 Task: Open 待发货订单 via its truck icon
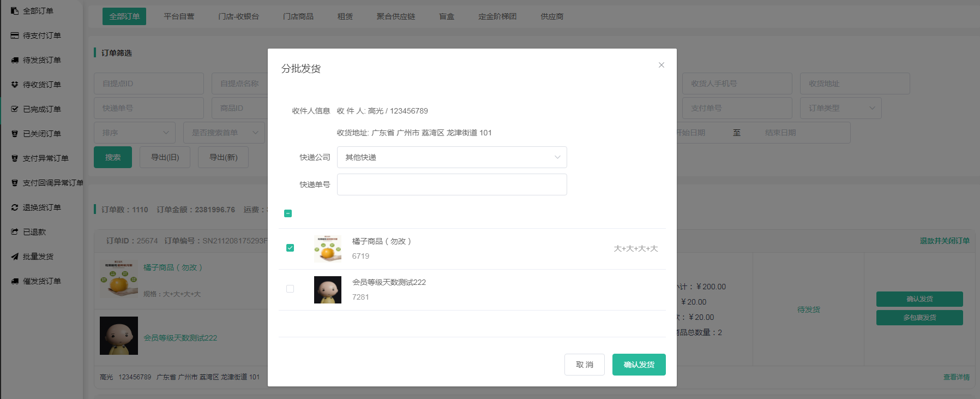[15, 60]
